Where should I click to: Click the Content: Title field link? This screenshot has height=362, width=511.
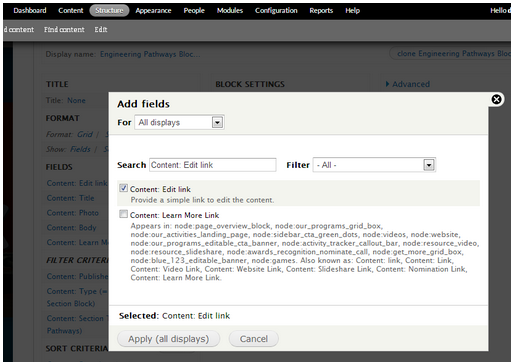tap(70, 198)
